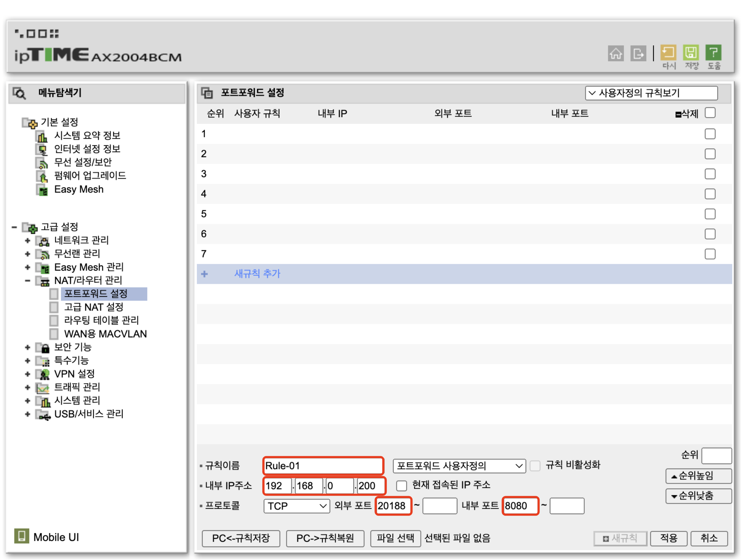
Task: Click the logout icon in header
Action: 638,53
